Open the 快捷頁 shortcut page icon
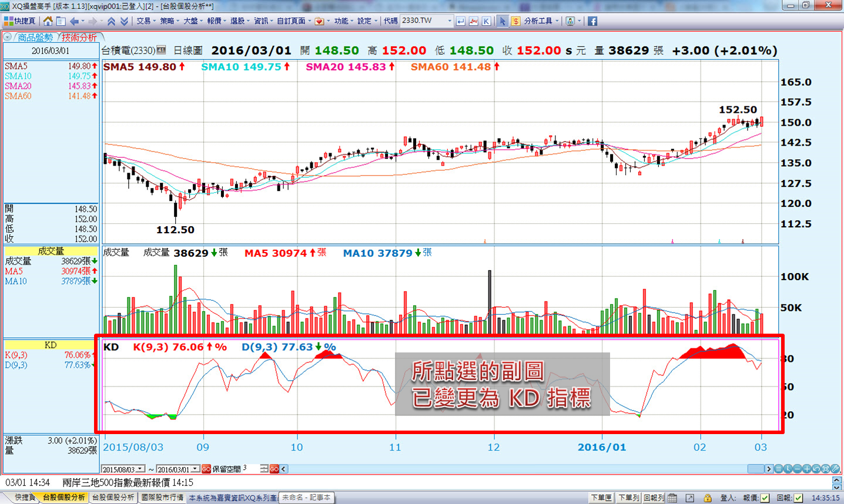This screenshot has height=504, width=844. click(19, 21)
